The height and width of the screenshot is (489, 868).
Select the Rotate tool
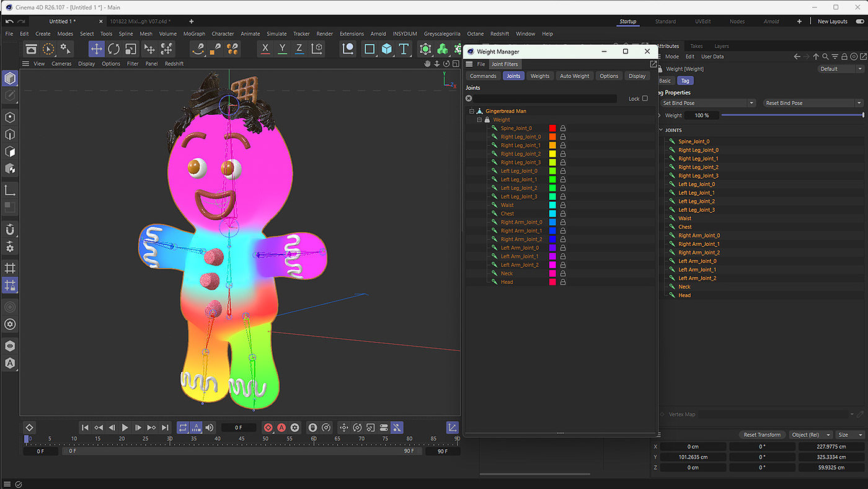[113, 49]
